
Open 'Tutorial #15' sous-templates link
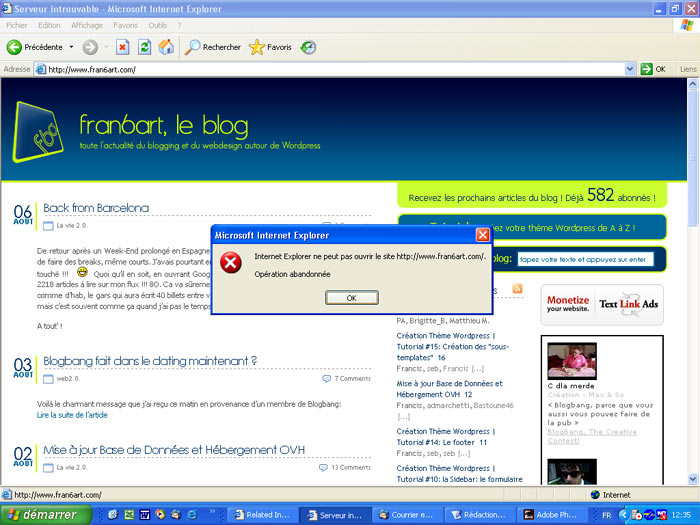[x=452, y=347]
